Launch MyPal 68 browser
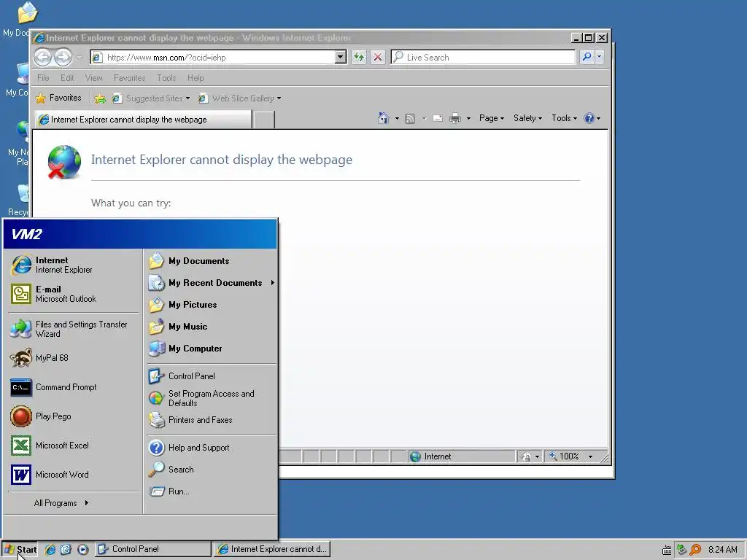The image size is (747, 560). tap(73, 357)
